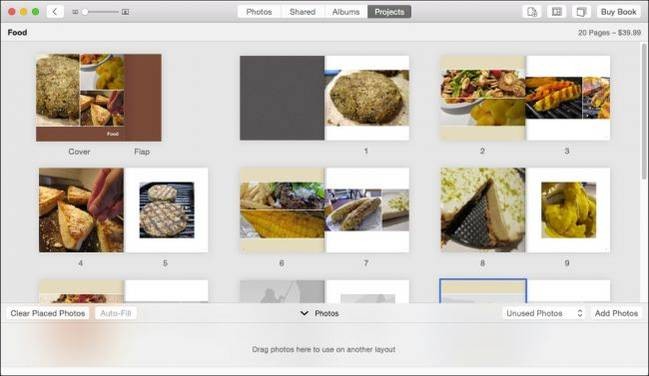Click the Buy Book button
The width and height of the screenshot is (649, 376).
618,12
